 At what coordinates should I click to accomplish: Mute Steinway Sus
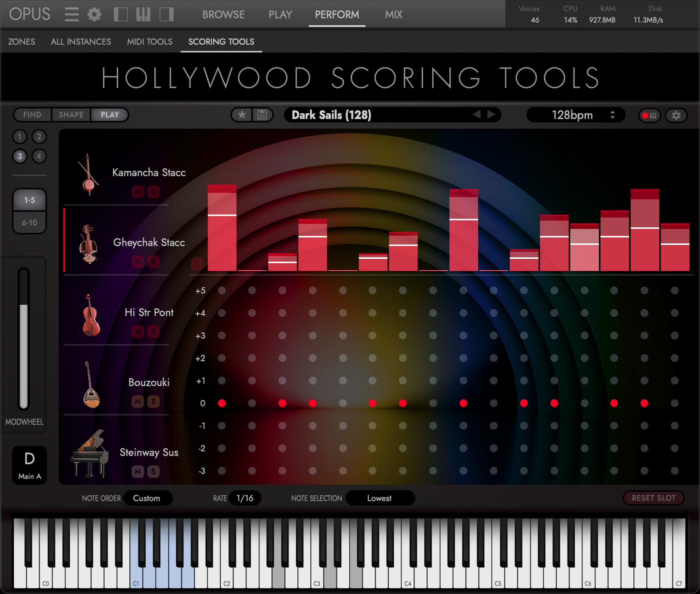pyautogui.click(x=138, y=471)
